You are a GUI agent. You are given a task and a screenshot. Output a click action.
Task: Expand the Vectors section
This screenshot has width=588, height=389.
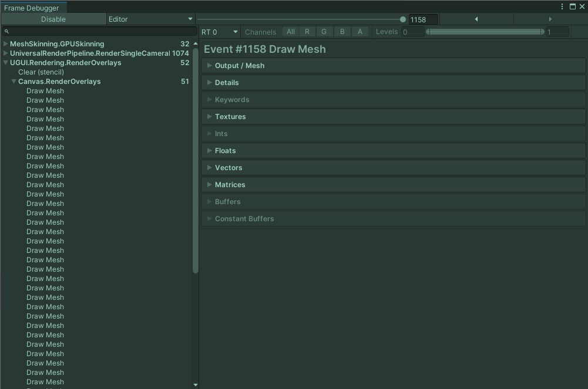pyautogui.click(x=394, y=168)
